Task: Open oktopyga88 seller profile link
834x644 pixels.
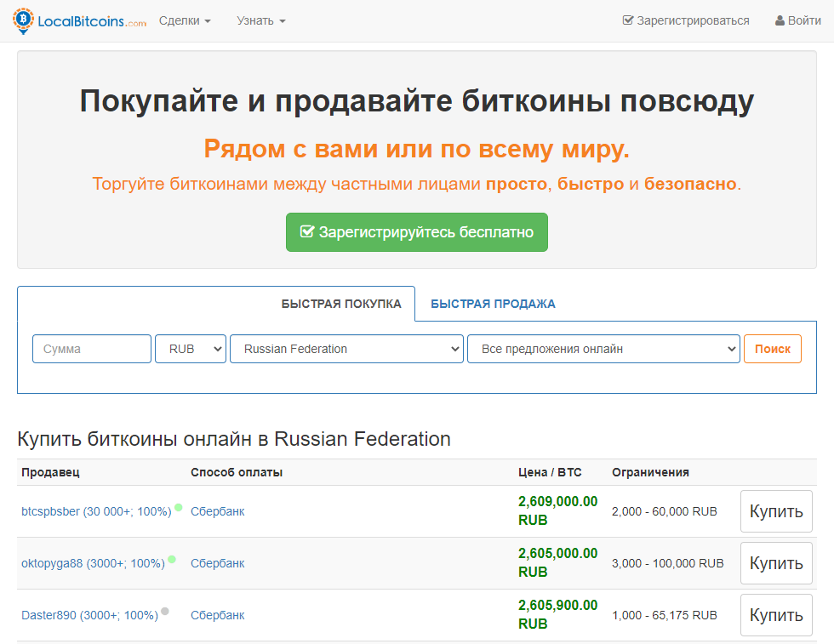Action: click(x=94, y=563)
